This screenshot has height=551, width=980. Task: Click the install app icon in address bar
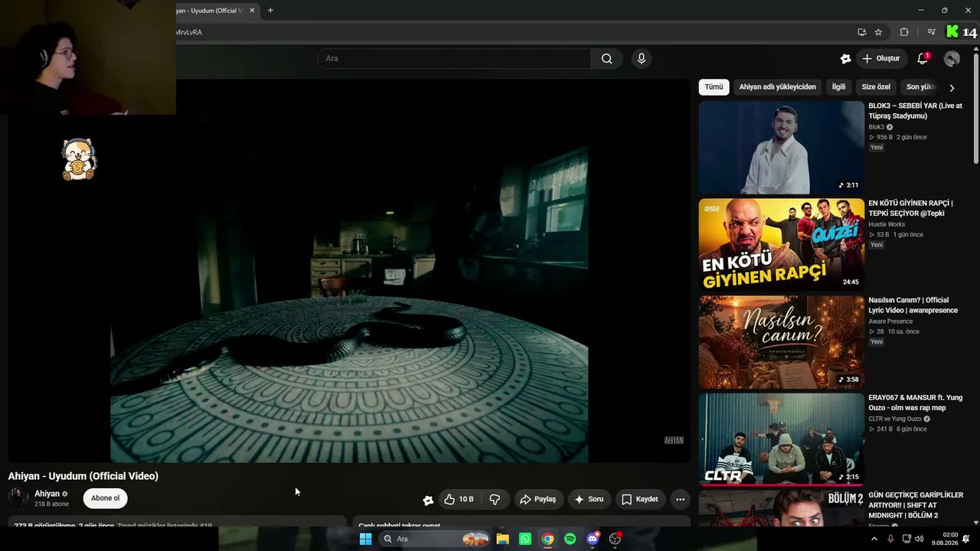click(x=861, y=32)
